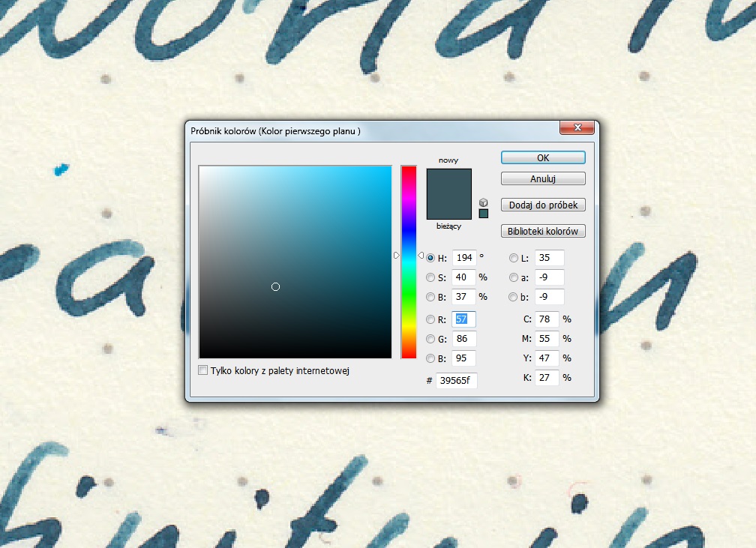Close the Próbnik kolorów dialog
This screenshot has width=756, height=548.
click(577, 128)
